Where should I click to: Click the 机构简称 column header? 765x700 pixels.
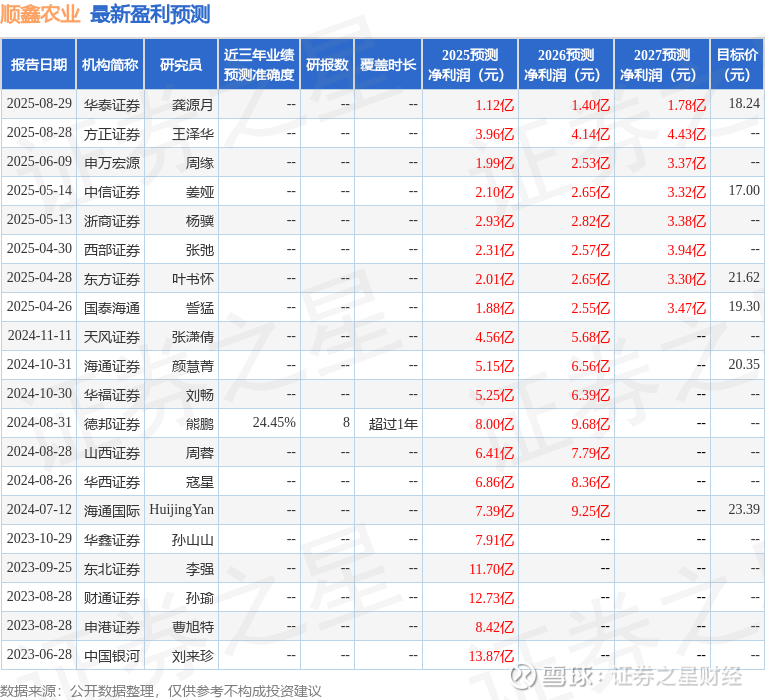(x=110, y=64)
